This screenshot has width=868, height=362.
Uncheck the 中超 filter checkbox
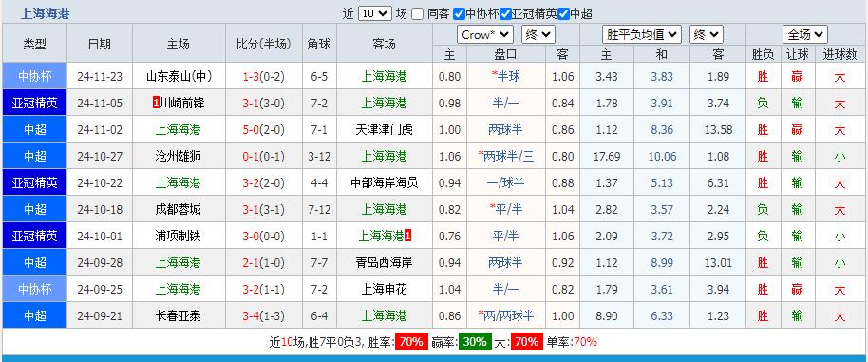[x=563, y=14]
